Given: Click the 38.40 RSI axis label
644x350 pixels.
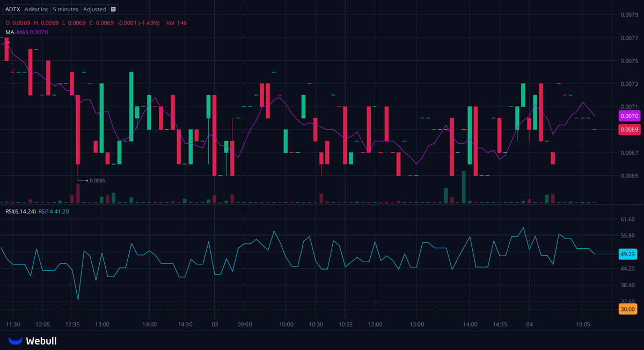Looking at the screenshot, I should tap(627, 285).
